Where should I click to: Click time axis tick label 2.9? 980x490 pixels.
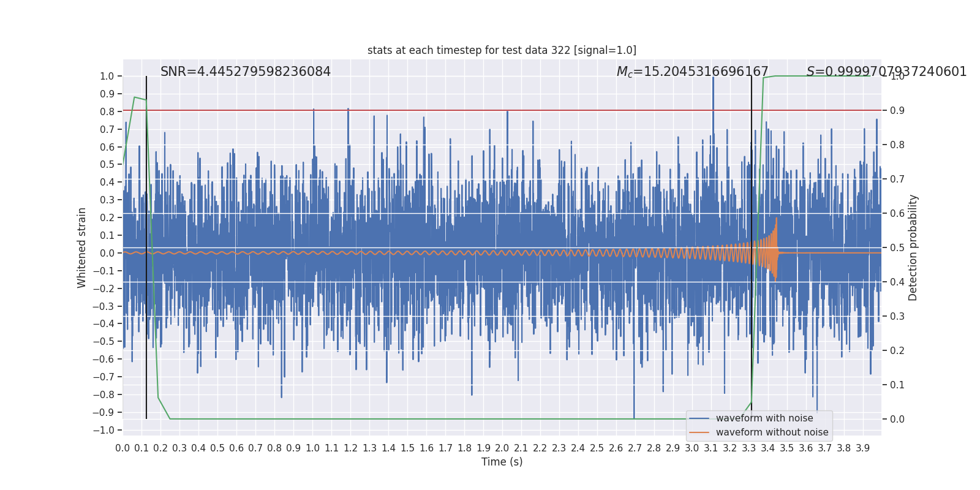point(673,448)
